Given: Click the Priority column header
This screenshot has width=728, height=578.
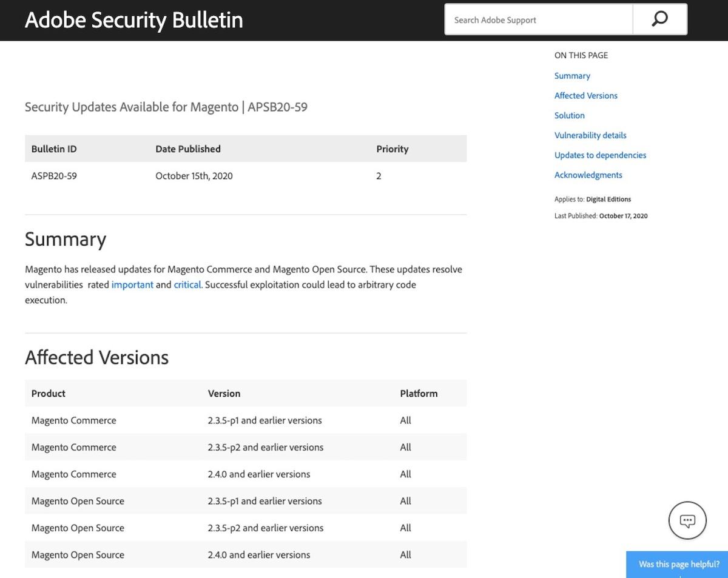Looking at the screenshot, I should pyautogui.click(x=393, y=149).
